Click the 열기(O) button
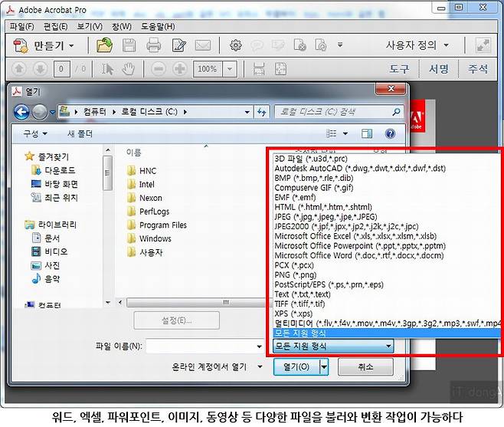 pos(296,367)
